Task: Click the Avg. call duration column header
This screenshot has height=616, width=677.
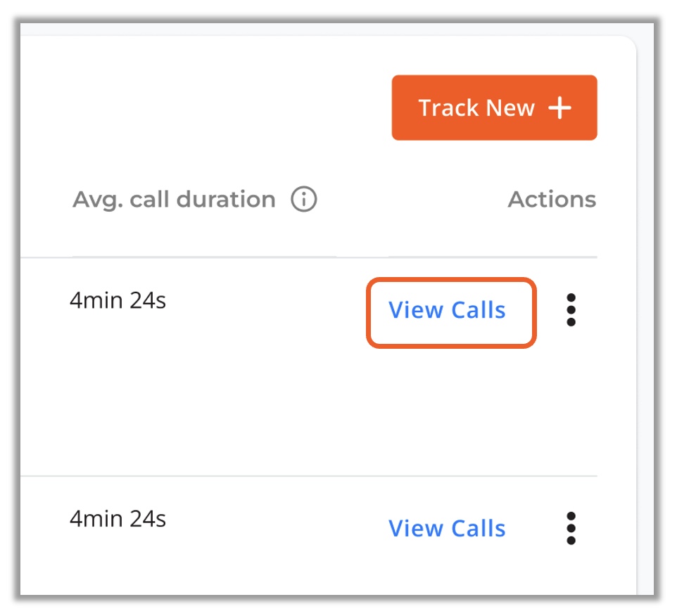Action: click(173, 200)
